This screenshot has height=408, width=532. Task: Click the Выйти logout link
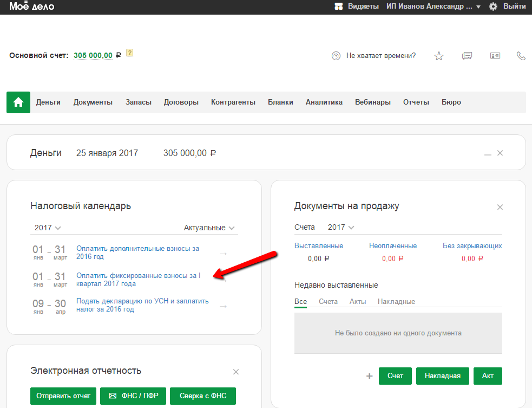tap(514, 7)
